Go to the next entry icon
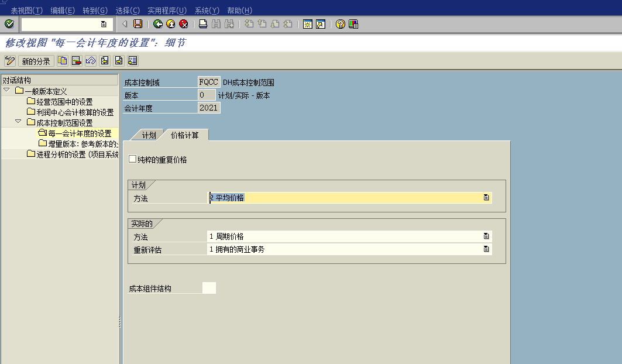622x364 pixels. tap(119, 61)
